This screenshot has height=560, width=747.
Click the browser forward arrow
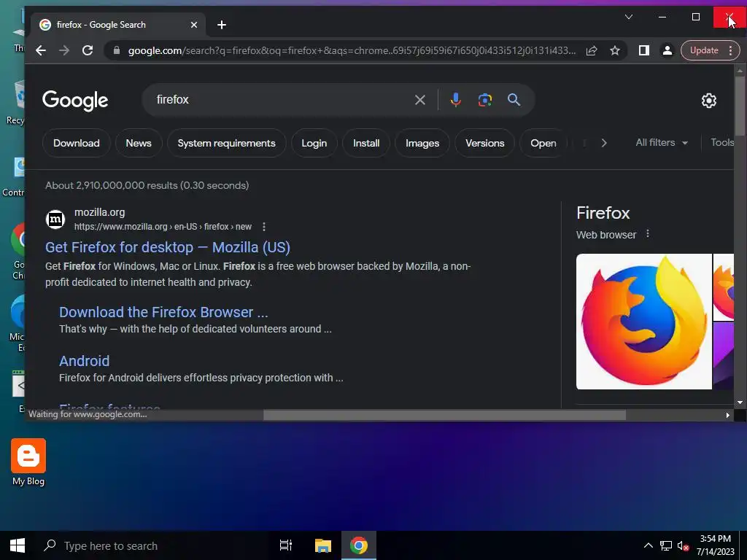coord(64,50)
